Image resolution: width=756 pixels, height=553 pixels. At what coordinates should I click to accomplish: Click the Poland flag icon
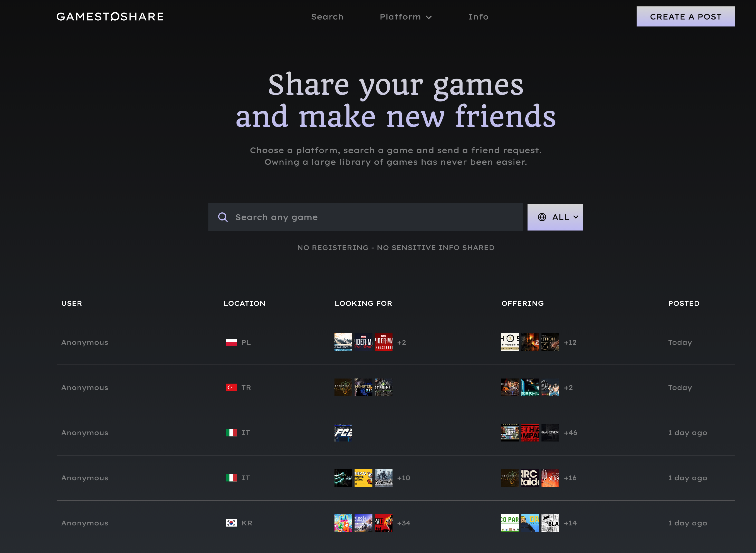click(x=231, y=342)
